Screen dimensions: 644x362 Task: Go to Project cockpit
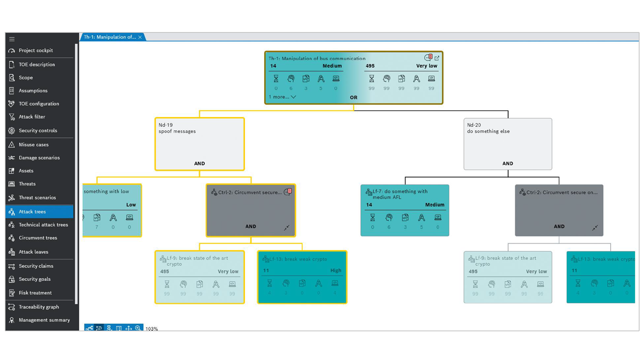coord(35,51)
